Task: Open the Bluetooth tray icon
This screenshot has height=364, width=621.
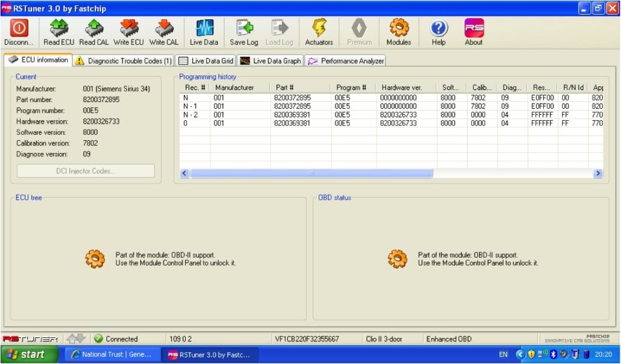Action: tap(552, 354)
